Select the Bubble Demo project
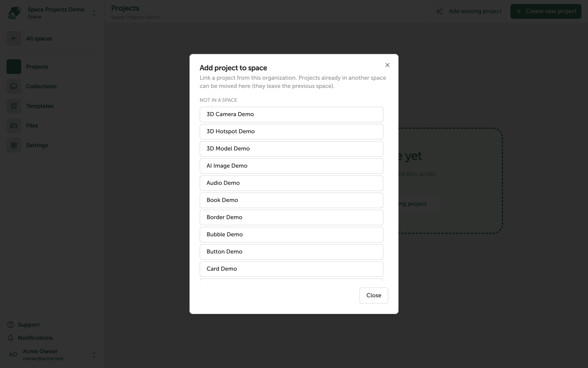The width and height of the screenshot is (588, 368). coord(291,235)
